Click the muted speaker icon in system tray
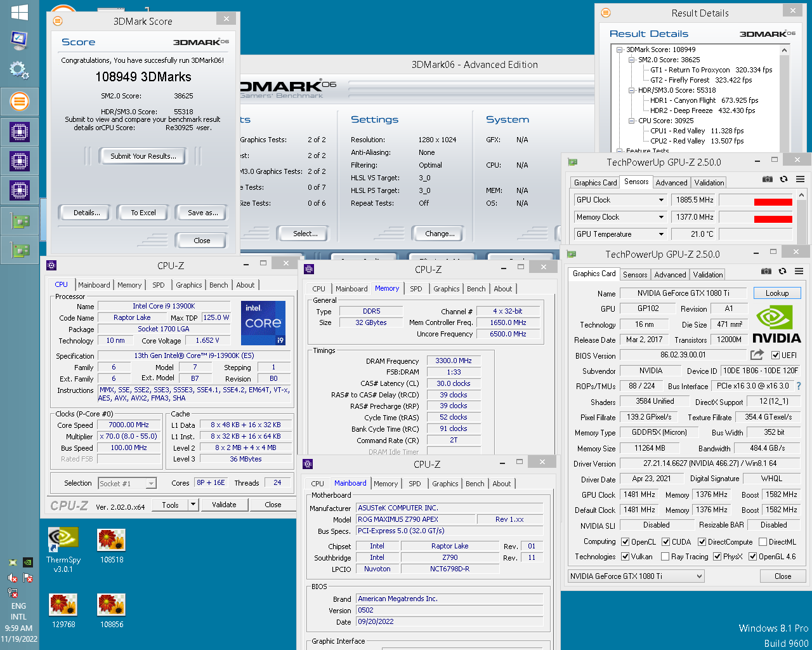The height and width of the screenshot is (650, 812). 13,578
